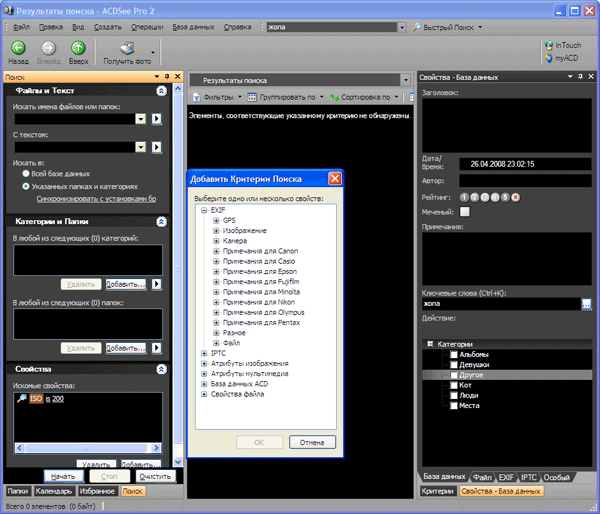Check the Кот category
The image size is (600, 514).
454,385
